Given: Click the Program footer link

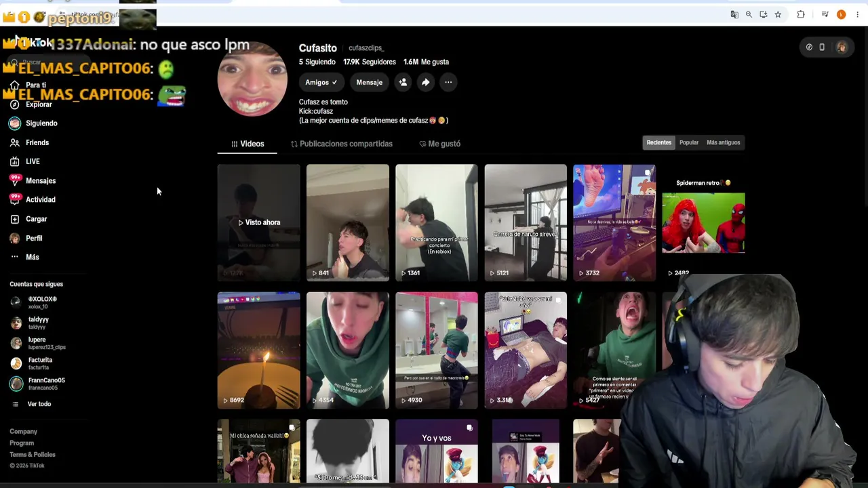Looking at the screenshot, I should (x=22, y=443).
